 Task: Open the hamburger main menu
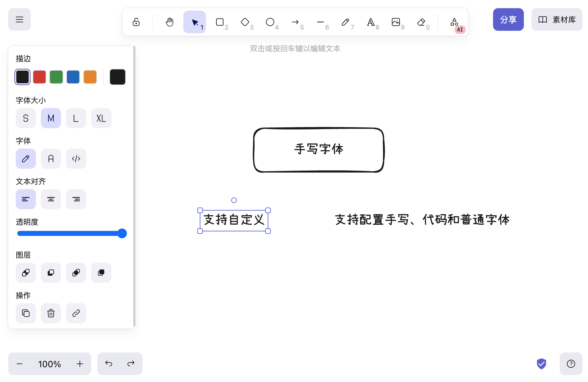19,19
